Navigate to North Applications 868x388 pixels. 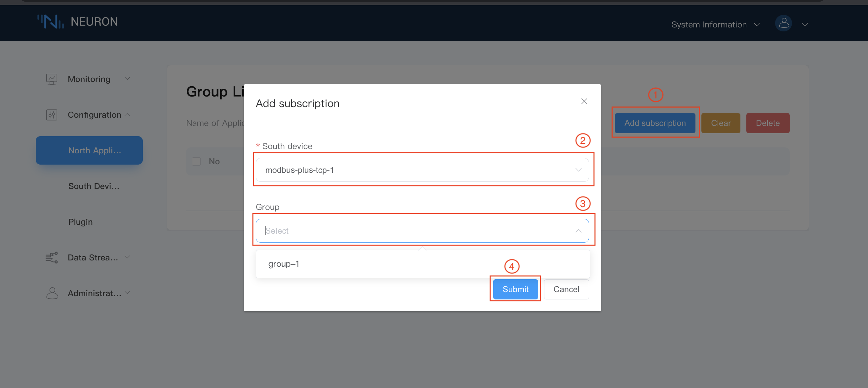click(90, 150)
